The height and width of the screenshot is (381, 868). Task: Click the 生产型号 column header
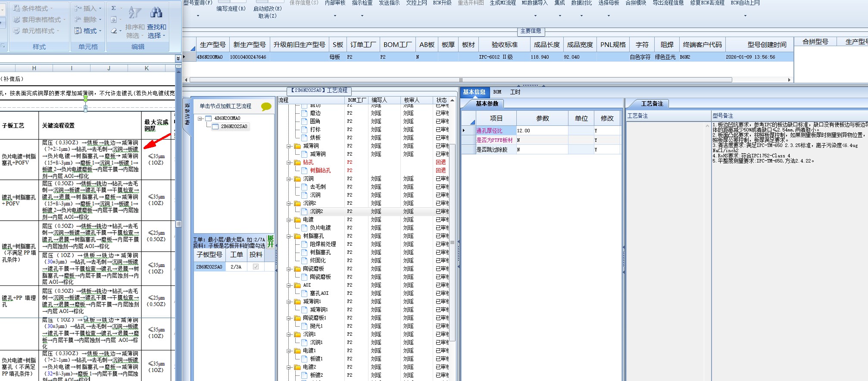(212, 45)
